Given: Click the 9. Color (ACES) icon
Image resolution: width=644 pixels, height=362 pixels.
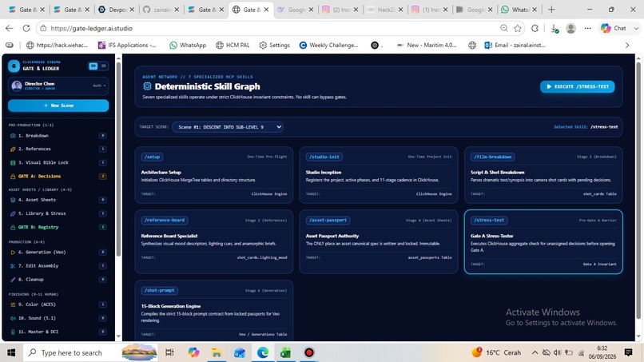Looking at the screenshot, I should (x=13, y=304).
